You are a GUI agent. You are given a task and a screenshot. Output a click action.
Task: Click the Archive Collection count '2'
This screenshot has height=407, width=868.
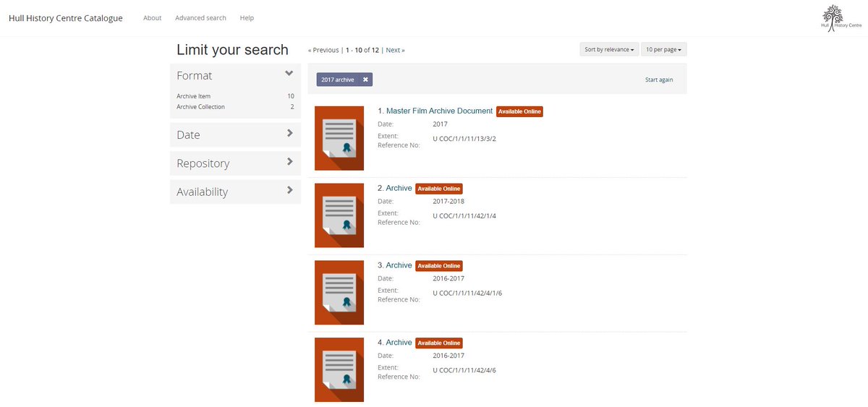(292, 107)
